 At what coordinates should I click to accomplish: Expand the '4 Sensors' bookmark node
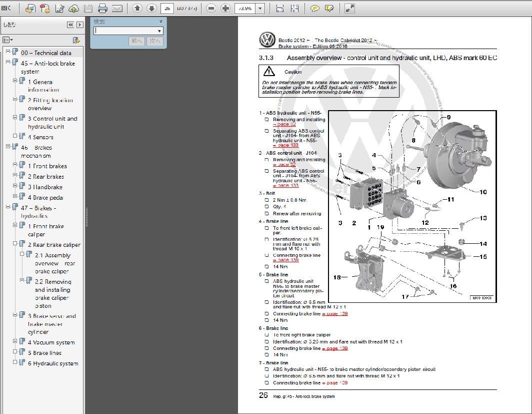(x=15, y=136)
